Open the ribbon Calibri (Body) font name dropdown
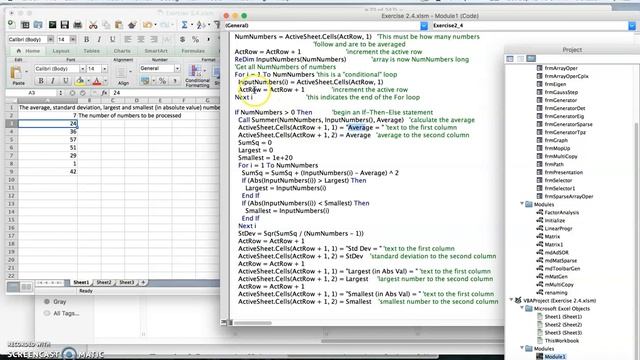The width and height of the screenshot is (640, 360). [82, 69]
